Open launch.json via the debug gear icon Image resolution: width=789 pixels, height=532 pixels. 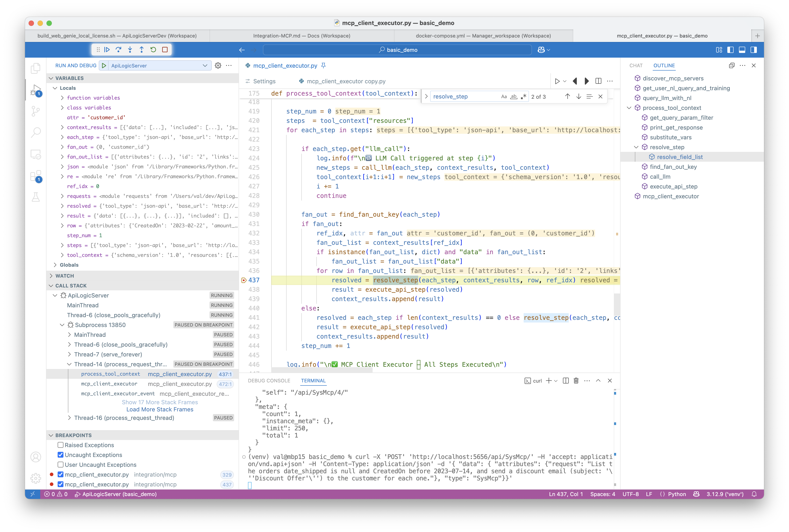(218, 65)
